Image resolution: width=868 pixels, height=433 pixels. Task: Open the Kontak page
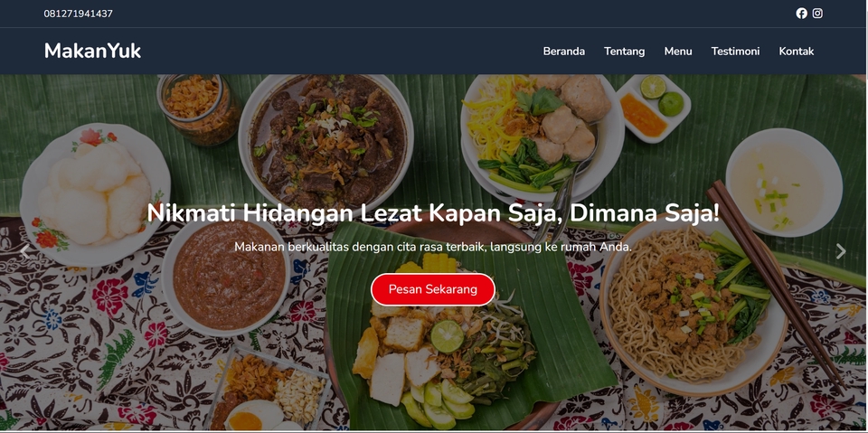(x=796, y=52)
